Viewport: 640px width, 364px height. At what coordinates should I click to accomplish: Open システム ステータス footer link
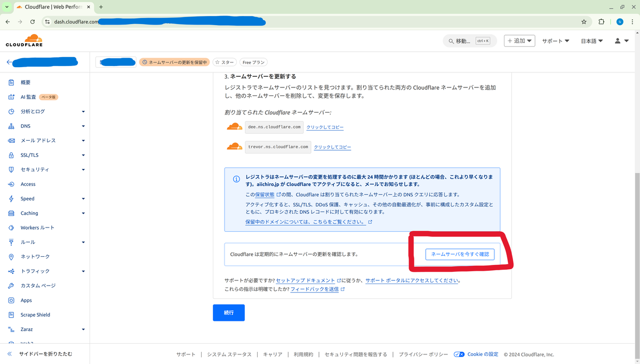click(x=229, y=354)
